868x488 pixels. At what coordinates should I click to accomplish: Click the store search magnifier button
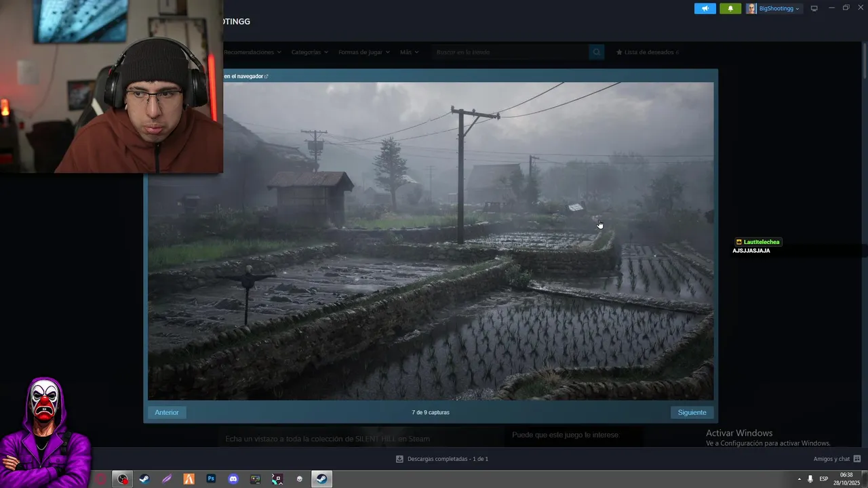pyautogui.click(x=596, y=52)
